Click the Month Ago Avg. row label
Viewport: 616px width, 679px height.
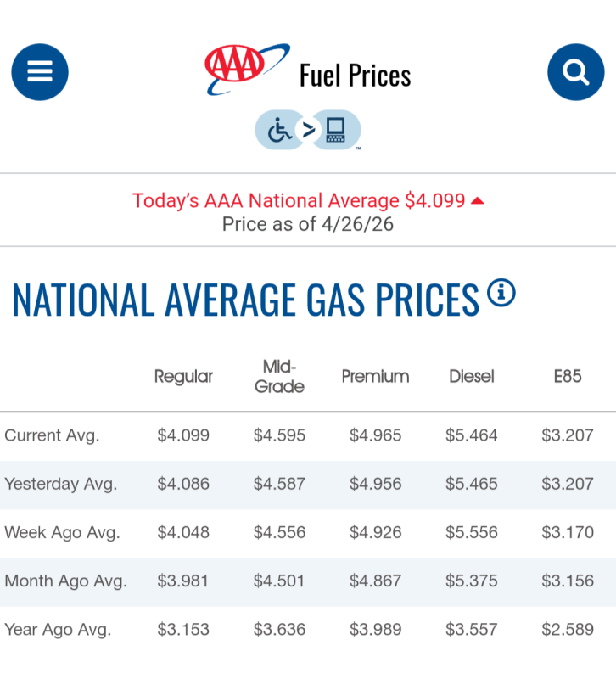(65, 581)
